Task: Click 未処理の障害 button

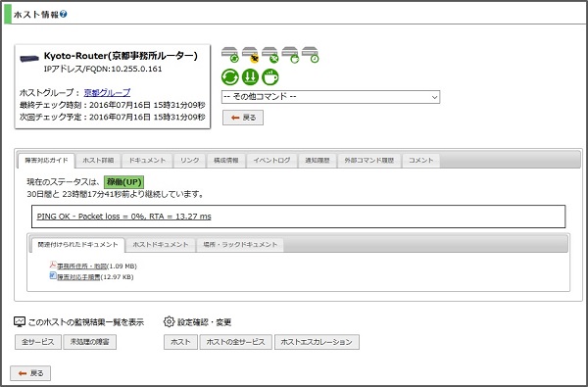Action: pos(89,342)
